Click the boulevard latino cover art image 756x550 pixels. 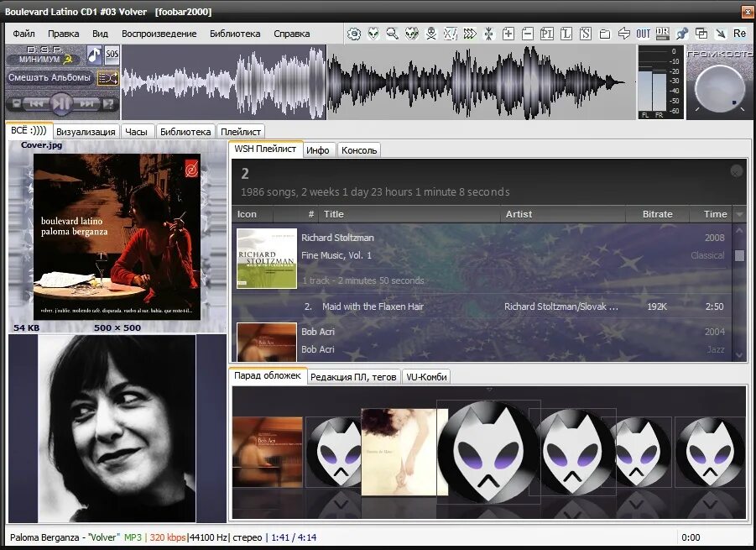pos(117,237)
